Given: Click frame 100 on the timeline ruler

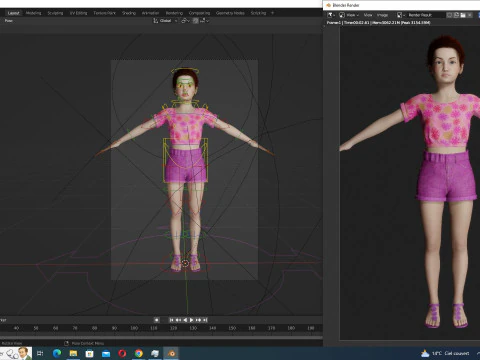Looking at the screenshot, I should [x=134, y=328].
